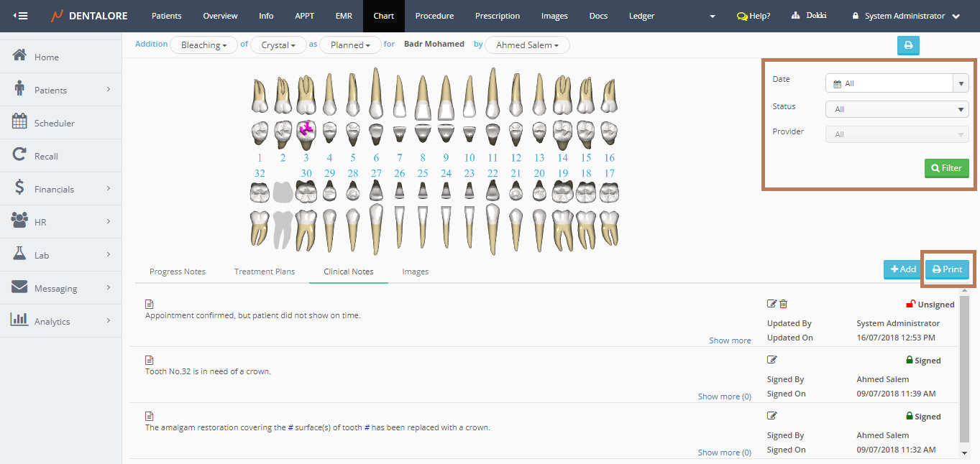980x464 pixels.
Task: Delete the unsigned note via trash icon
Action: pos(784,305)
